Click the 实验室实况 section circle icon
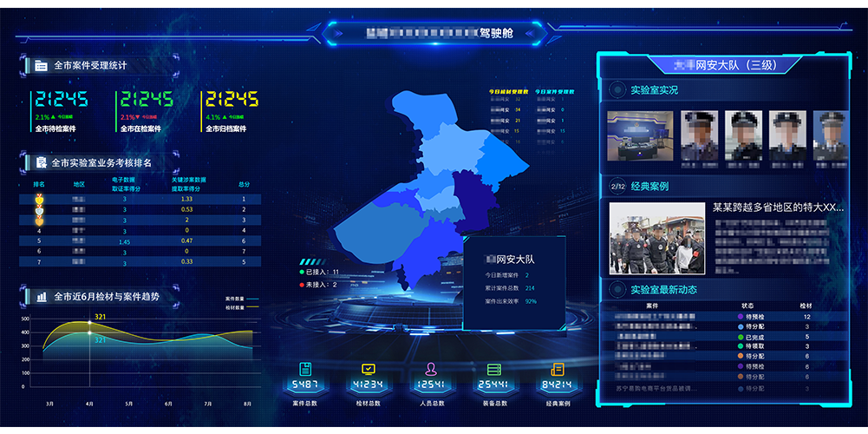This screenshot has height=434, width=868. click(617, 89)
